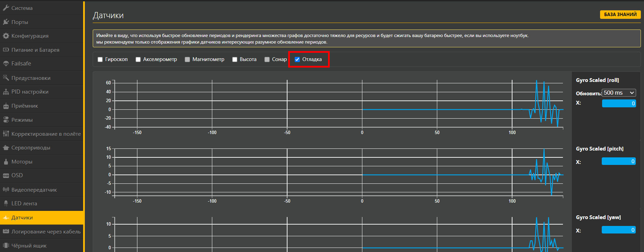Open the PID настройки tab
644x252 pixels.
pos(42,92)
